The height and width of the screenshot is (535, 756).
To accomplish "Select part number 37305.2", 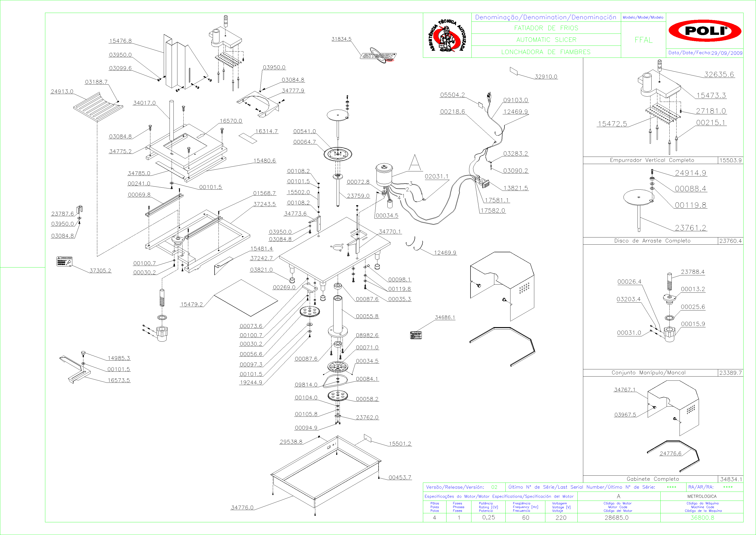I will tap(100, 271).
